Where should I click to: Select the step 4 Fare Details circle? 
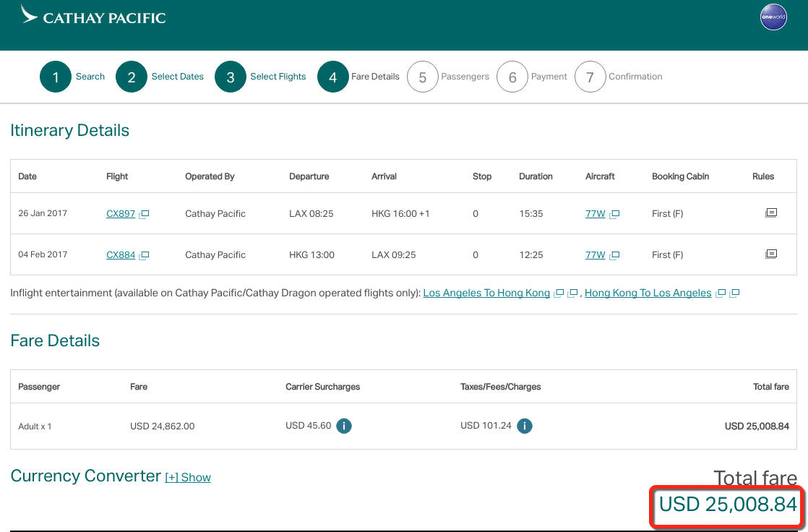(333, 77)
